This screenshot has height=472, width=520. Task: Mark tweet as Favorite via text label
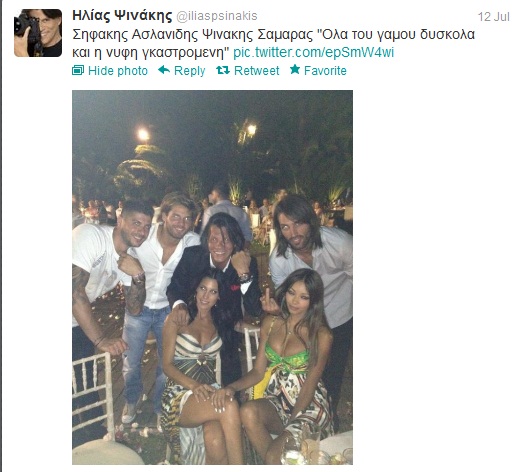click(x=325, y=71)
